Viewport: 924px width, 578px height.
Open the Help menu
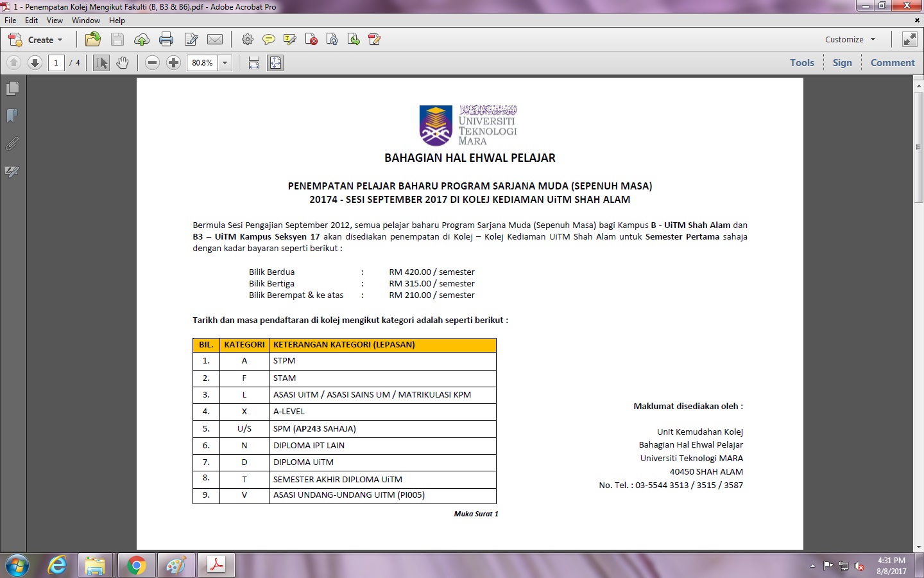(117, 21)
